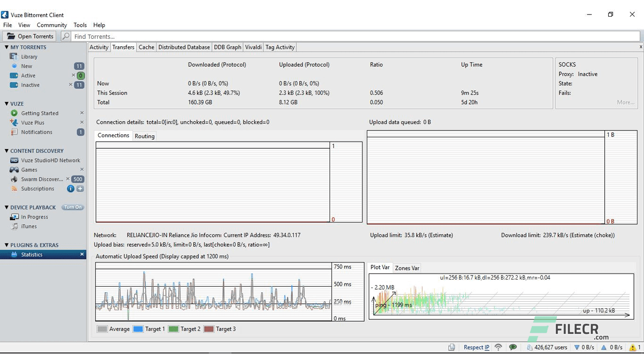This screenshot has width=644, height=362.
Task: Close the Getting Started entry with its x
Action: (x=82, y=113)
